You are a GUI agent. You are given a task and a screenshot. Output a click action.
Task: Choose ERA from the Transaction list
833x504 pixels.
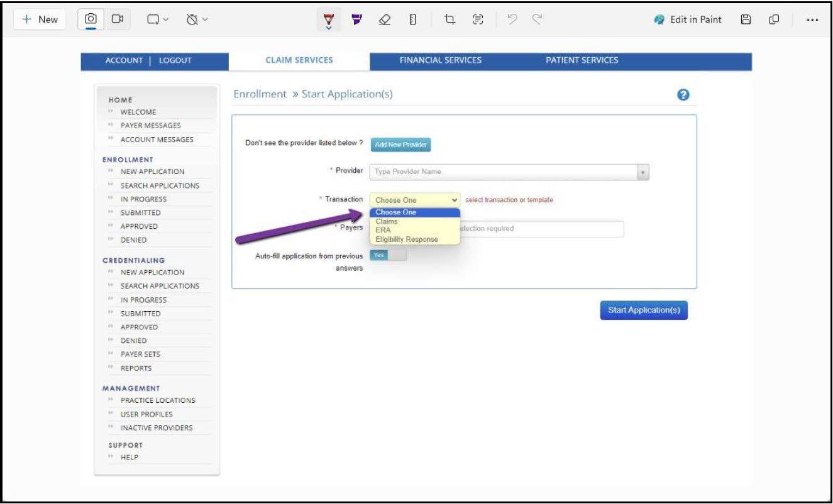383,230
